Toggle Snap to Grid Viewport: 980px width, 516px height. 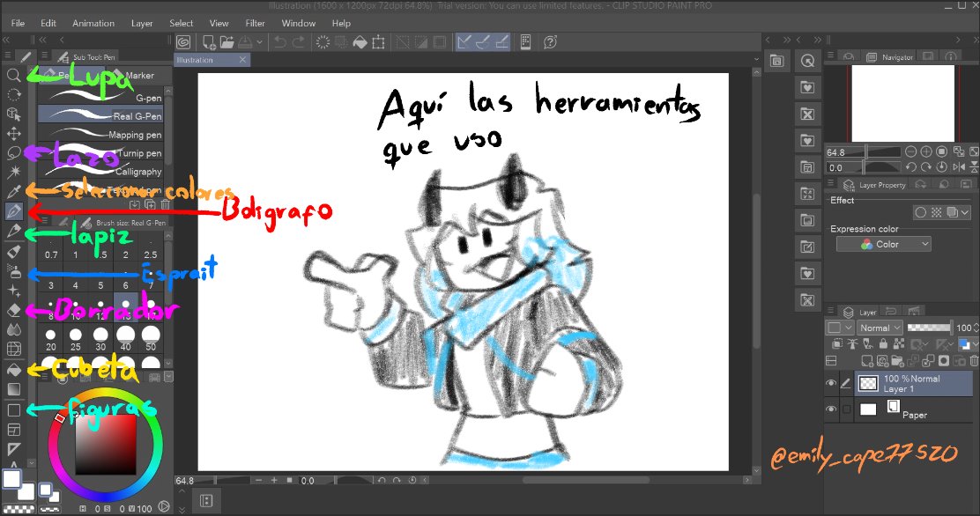tap(501, 42)
